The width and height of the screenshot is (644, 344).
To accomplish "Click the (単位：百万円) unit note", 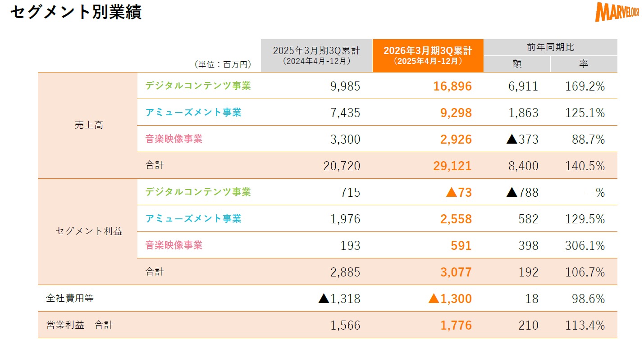I will (223, 64).
